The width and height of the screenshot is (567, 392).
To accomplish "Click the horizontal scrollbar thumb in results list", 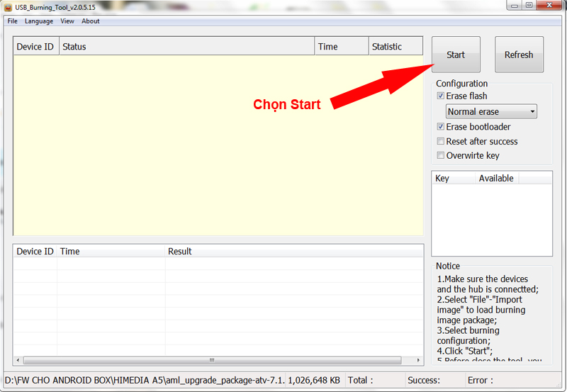I will click(x=212, y=360).
